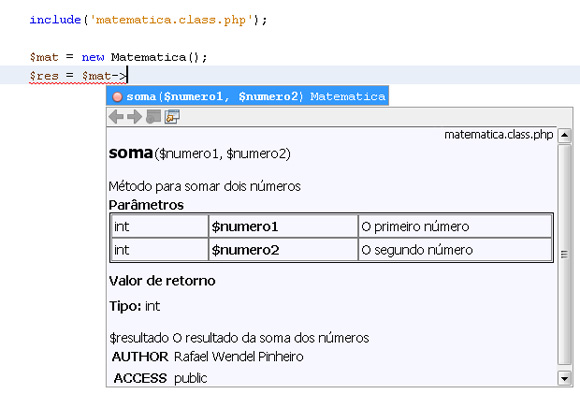Click 'Rafael Wendel Pinheiro' author name

point(239,357)
